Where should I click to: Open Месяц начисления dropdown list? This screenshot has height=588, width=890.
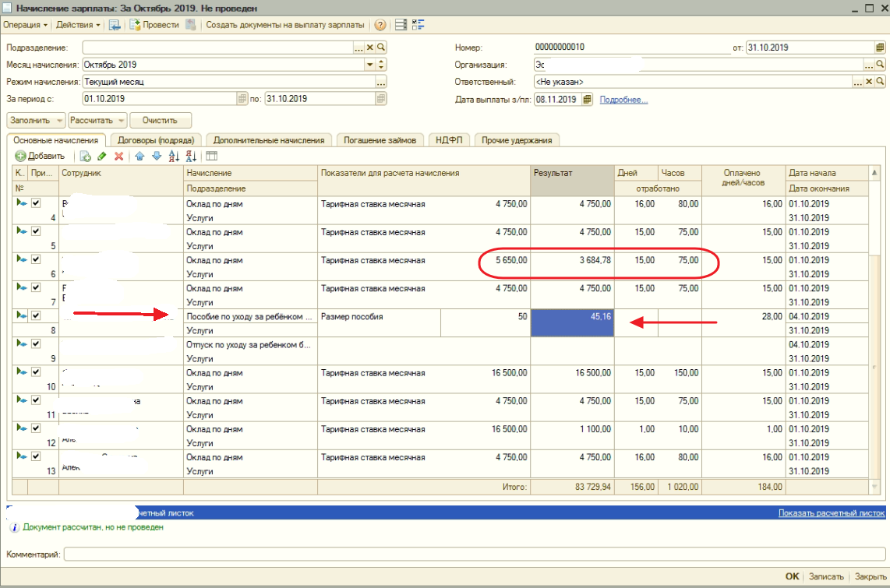369,65
